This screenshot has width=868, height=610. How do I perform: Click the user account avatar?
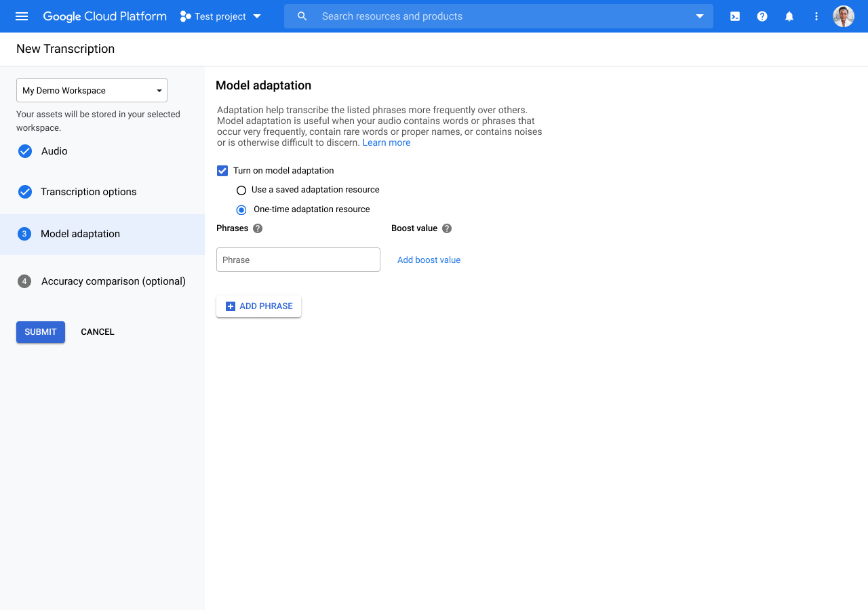tap(844, 16)
